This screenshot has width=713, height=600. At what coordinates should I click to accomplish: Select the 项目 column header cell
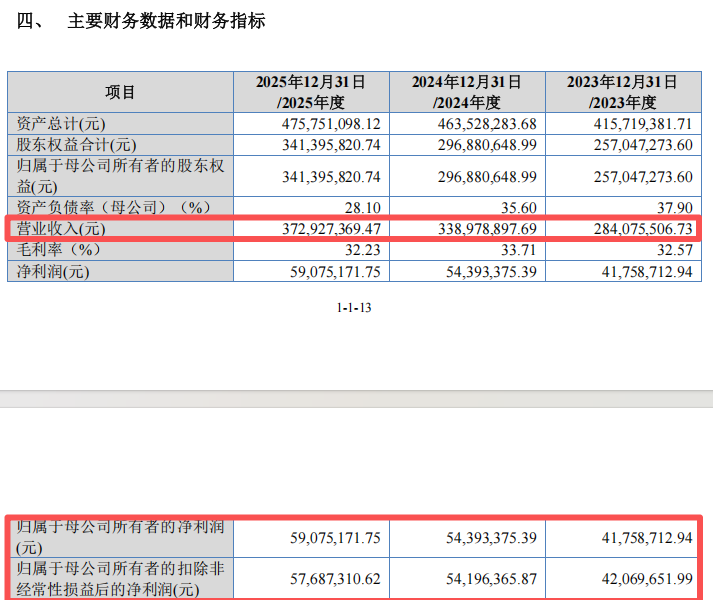(120, 92)
